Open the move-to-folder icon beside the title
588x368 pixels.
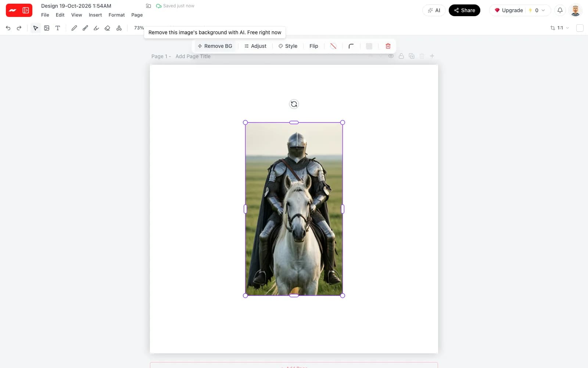[148, 6]
